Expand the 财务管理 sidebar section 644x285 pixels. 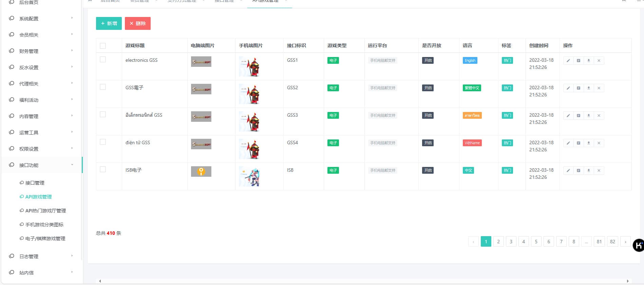pos(41,51)
